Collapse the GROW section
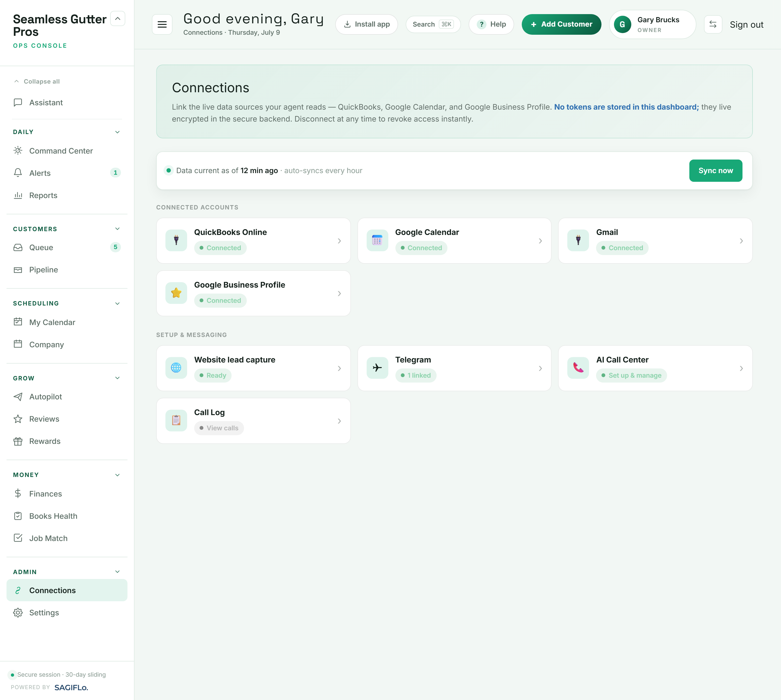The image size is (781, 700). click(x=117, y=378)
